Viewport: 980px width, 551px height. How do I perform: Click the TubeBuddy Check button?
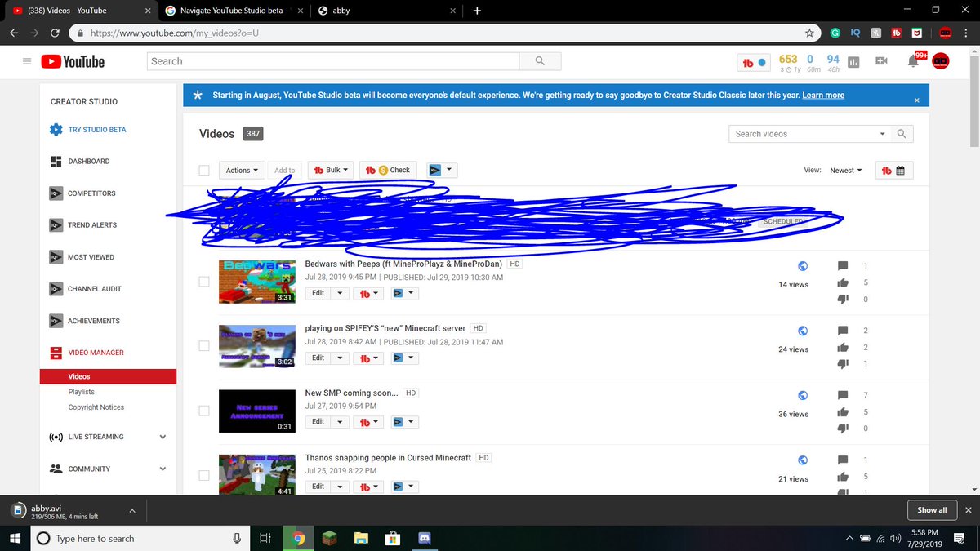click(388, 171)
